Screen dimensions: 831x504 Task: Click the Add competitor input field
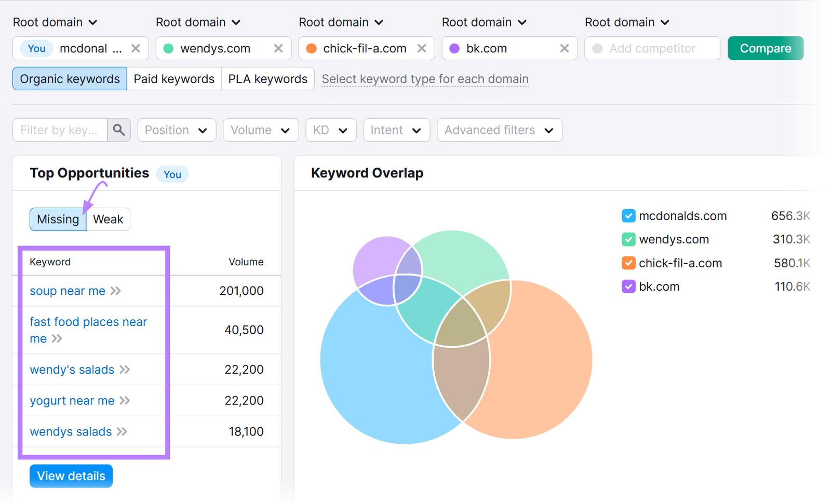click(x=653, y=48)
